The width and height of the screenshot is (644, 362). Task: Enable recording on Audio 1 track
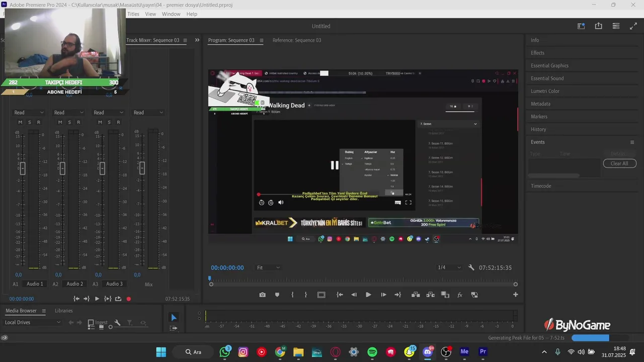38,122
